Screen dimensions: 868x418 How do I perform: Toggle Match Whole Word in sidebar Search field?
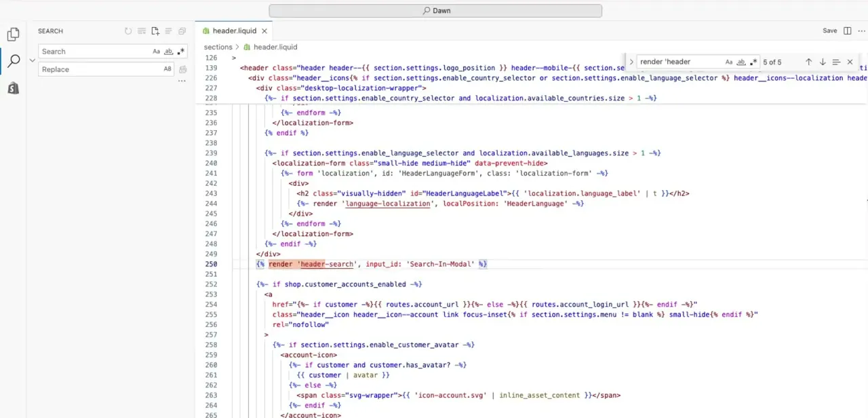pyautogui.click(x=169, y=52)
